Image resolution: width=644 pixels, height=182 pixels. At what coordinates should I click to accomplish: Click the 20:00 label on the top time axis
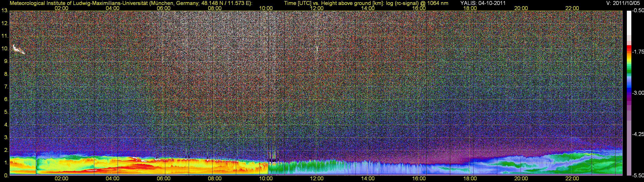pos(521,8)
